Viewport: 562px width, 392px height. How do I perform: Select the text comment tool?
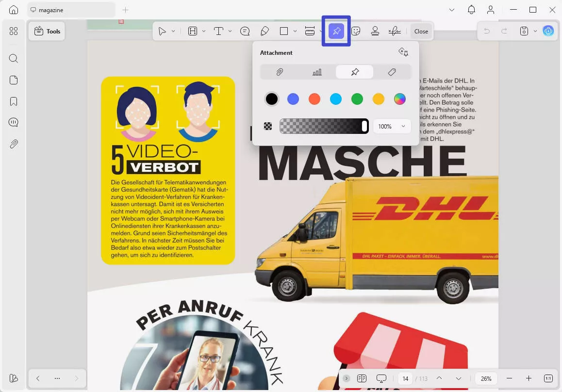click(x=218, y=31)
